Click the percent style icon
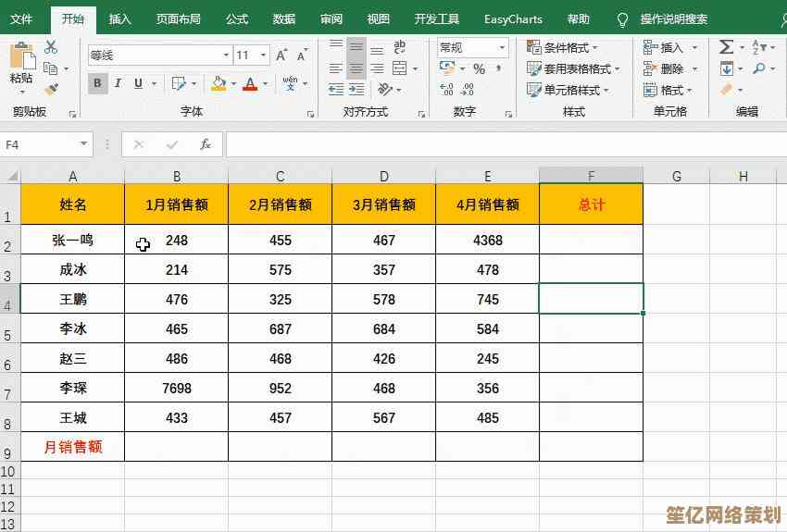This screenshot has height=532, width=787. [x=479, y=68]
